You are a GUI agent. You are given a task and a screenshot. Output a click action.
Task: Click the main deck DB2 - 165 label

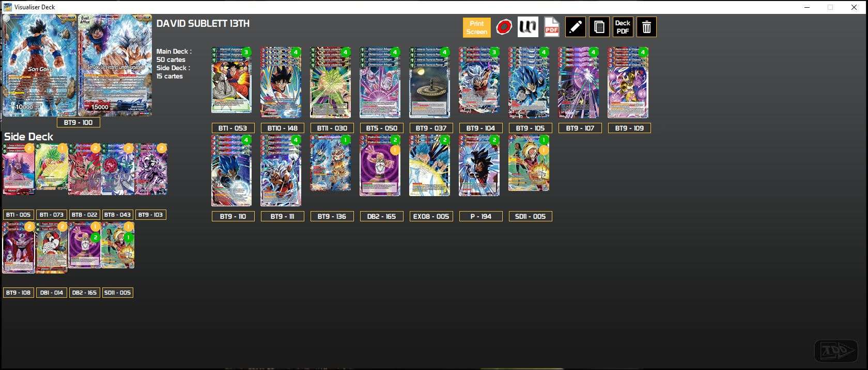pyautogui.click(x=381, y=216)
